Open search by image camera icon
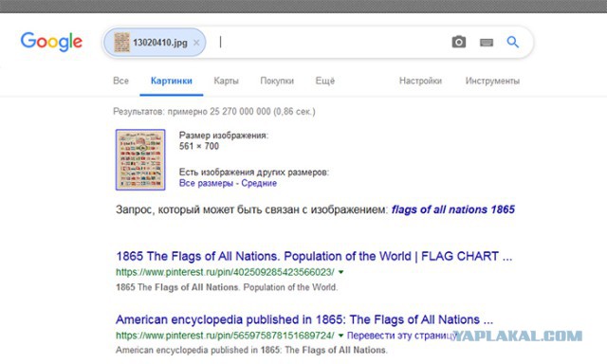The width and height of the screenshot is (607, 364). [459, 42]
